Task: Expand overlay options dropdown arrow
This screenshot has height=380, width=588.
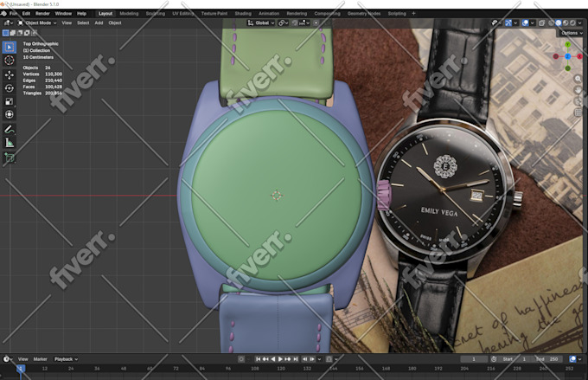Action: click(533, 23)
